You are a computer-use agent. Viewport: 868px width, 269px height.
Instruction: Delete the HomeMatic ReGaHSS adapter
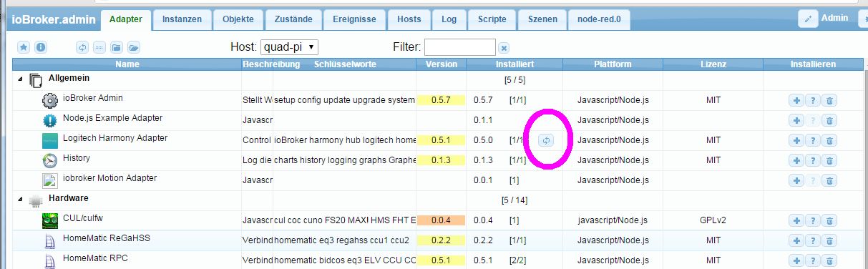829,240
